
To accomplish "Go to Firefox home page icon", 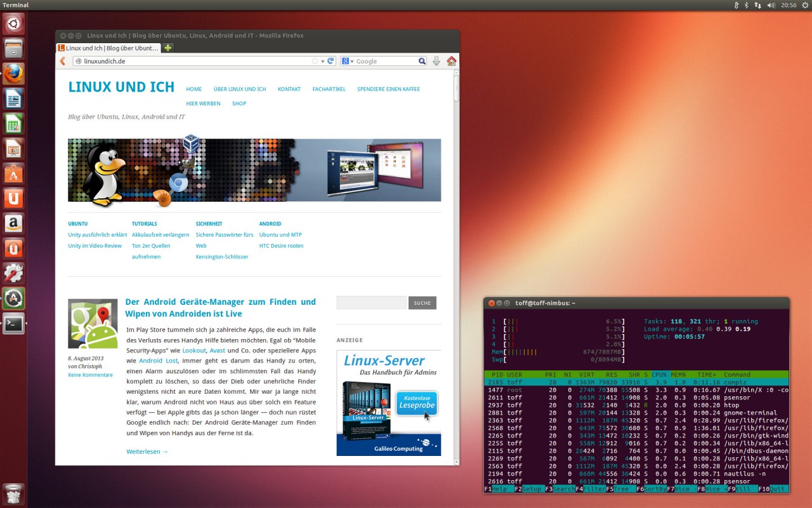I will [x=452, y=61].
